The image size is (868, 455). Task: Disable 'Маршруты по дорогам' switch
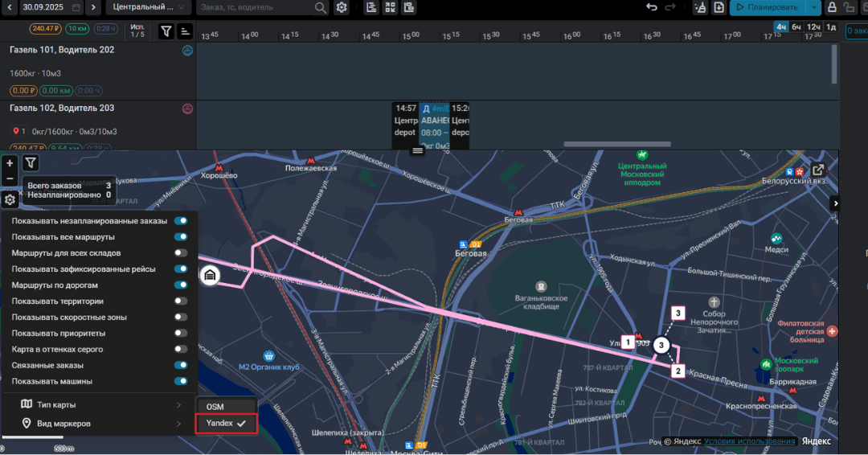(x=181, y=285)
